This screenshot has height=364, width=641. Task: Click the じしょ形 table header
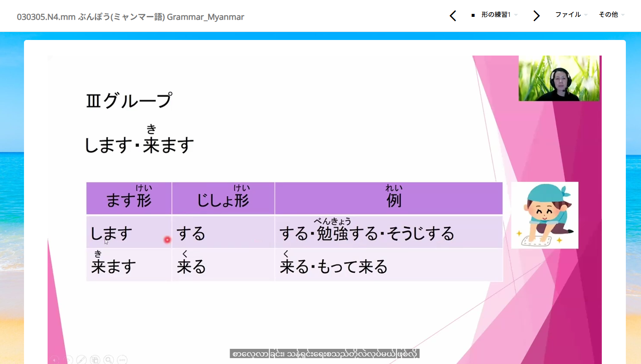coord(223,199)
